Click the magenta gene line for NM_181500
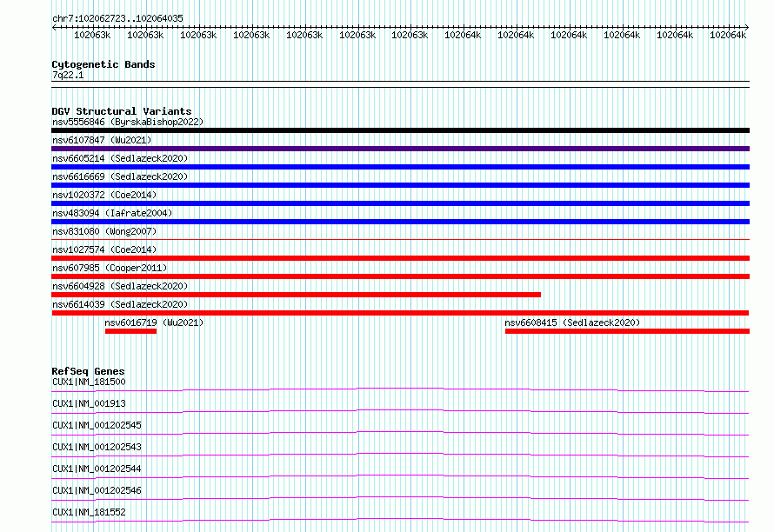Screen dimensions: 774x532 click(400, 389)
